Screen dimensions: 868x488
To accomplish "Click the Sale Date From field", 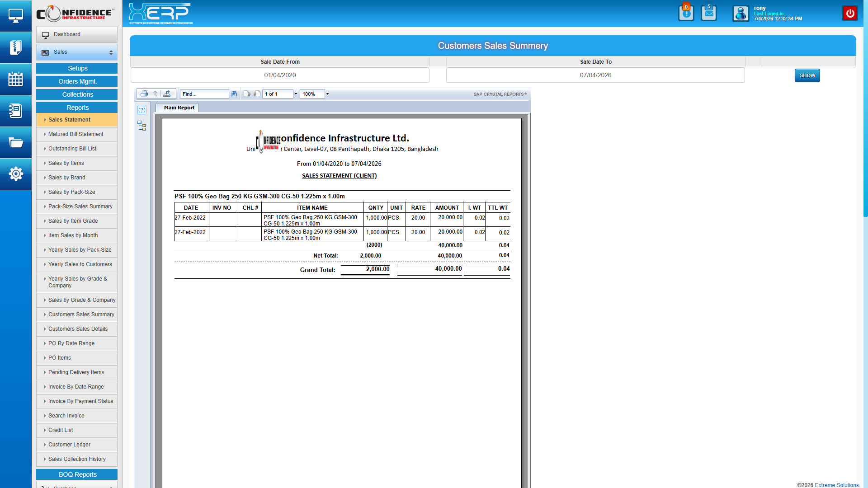I will coord(279,75).
